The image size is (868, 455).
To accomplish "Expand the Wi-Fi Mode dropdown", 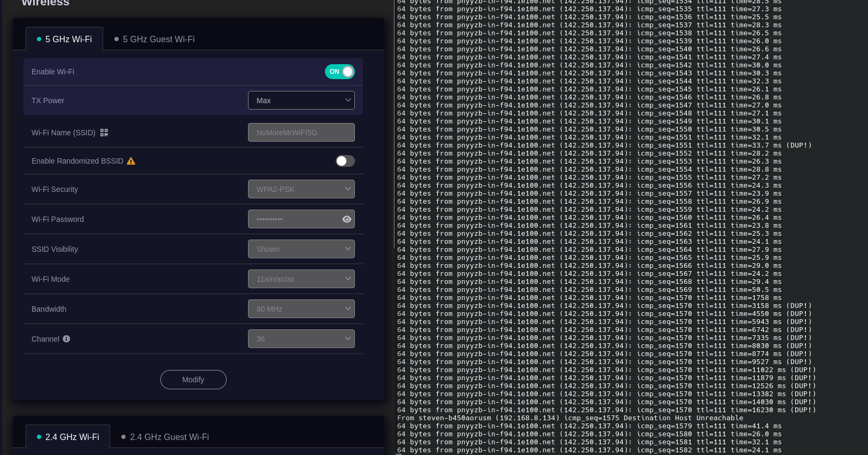I will coord(301,279).
